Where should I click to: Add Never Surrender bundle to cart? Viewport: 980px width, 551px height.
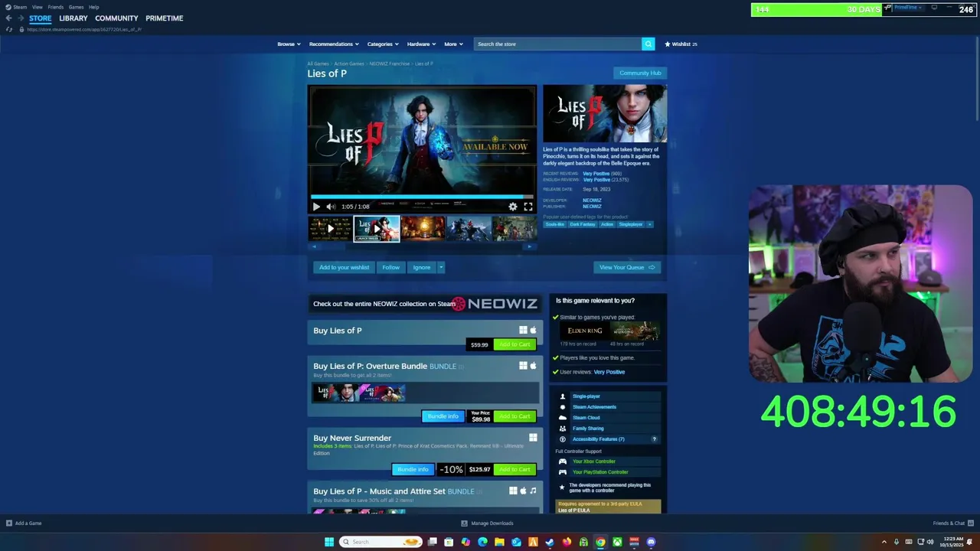(514, 469)
